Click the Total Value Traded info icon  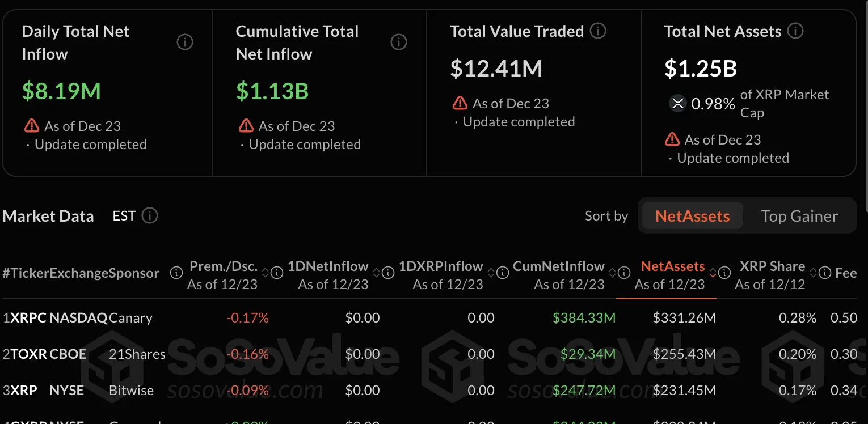(597, 31)
